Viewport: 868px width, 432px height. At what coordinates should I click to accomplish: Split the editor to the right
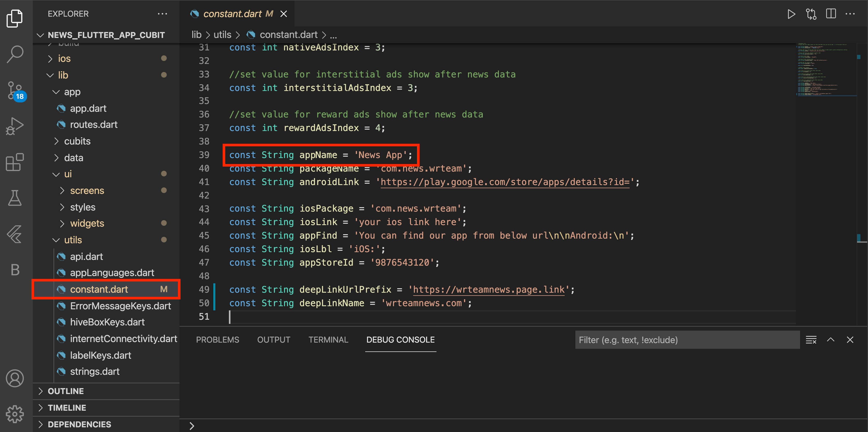click(831, 14)
